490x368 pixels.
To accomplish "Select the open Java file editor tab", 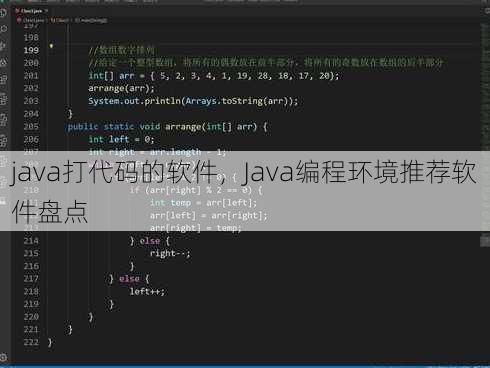I will point(32,11).
